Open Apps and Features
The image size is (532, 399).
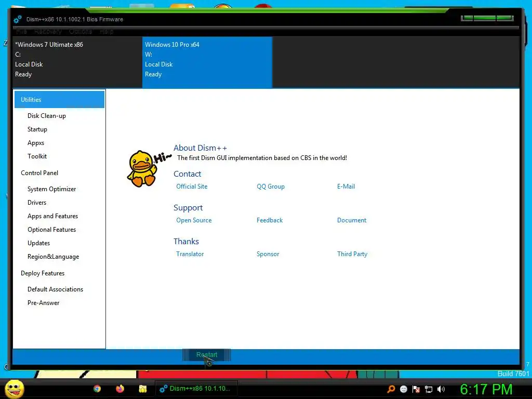(52, 216)
